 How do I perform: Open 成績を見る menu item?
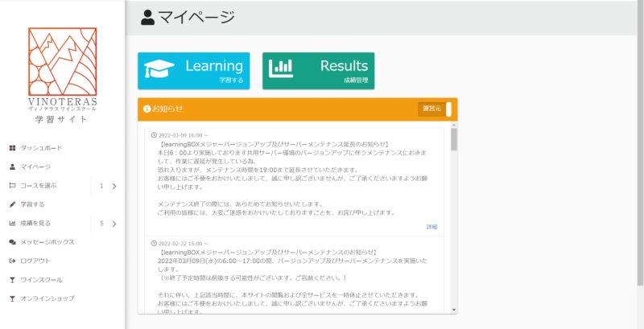pos(35,223)
